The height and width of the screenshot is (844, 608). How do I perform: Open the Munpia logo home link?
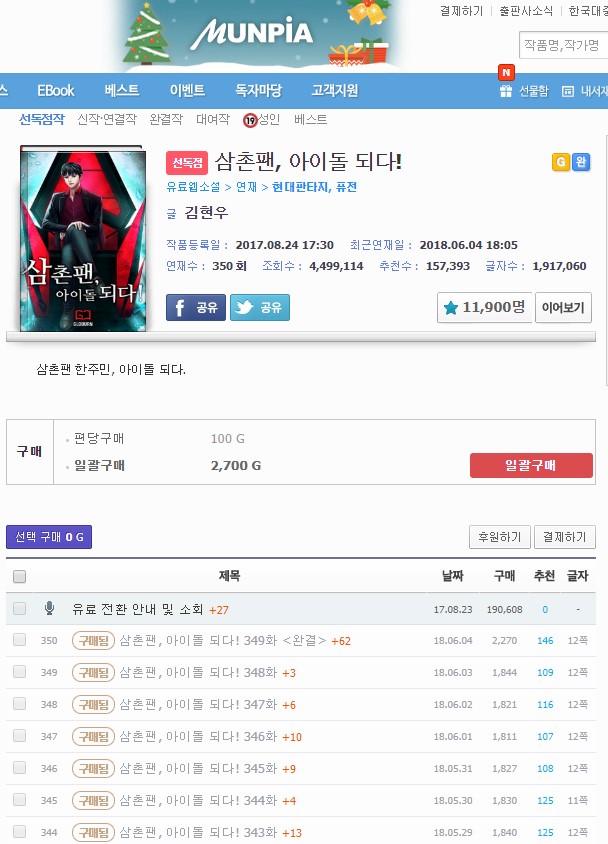coord(252,33)
